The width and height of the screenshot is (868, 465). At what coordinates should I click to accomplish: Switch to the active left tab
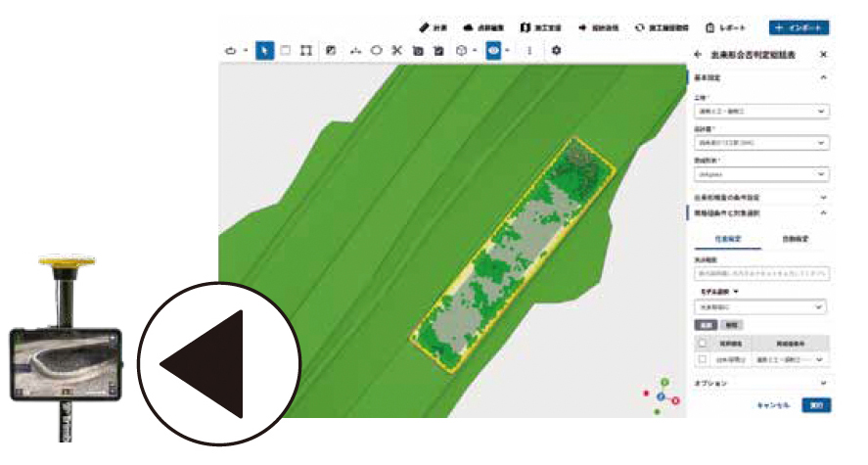tap(728, 239)
